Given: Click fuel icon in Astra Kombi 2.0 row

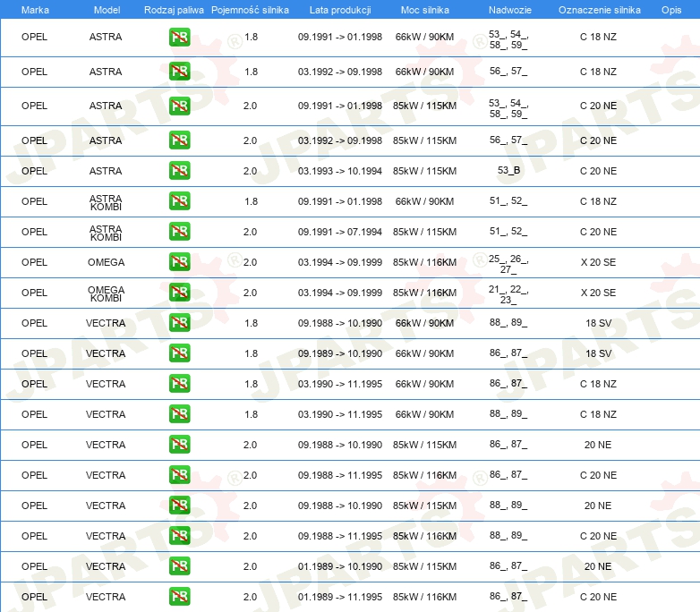Looking at the screenshot, I should pos(179,231).
